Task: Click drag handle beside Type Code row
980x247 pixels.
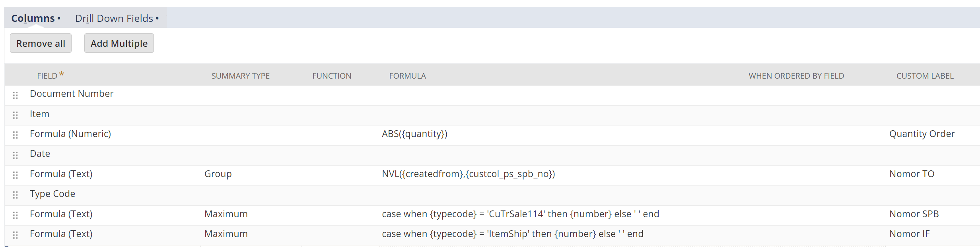Action: (x=16, y=195)
